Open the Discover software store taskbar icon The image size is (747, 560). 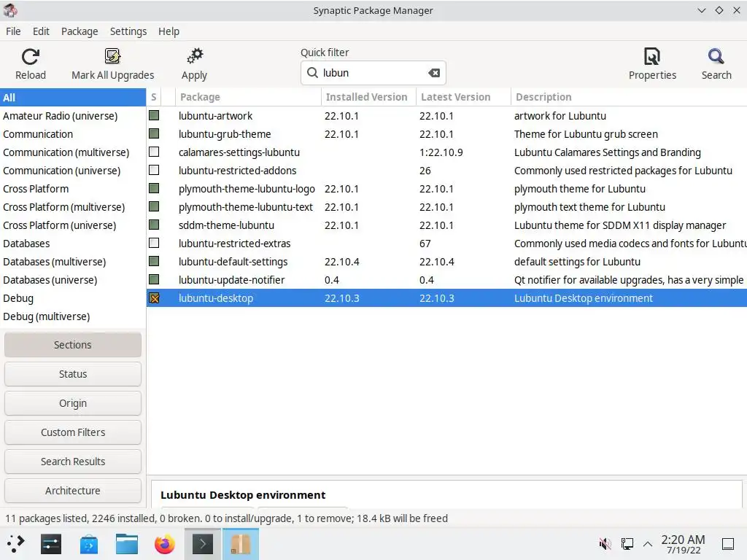coord(89,544)
